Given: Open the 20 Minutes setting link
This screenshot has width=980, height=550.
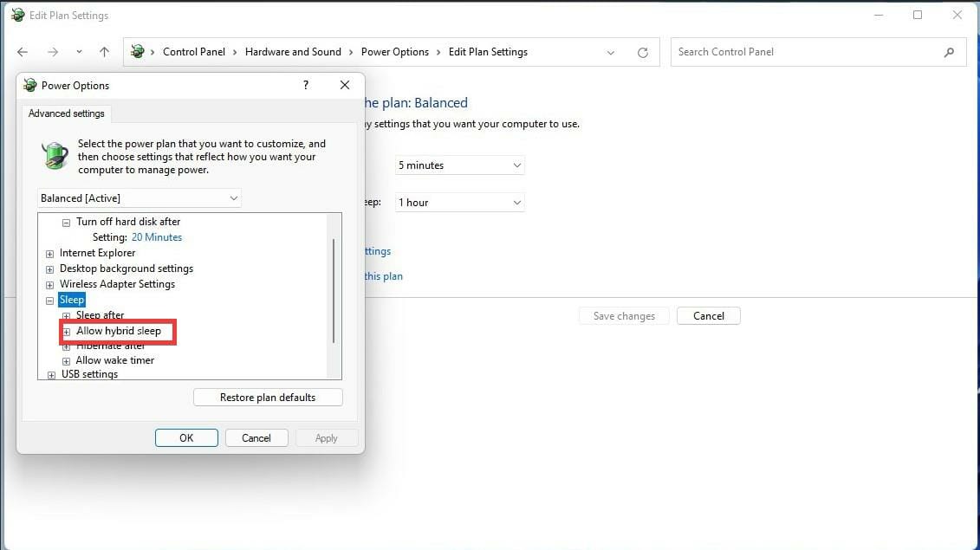Looking at the screenshot, I should 157,236.
